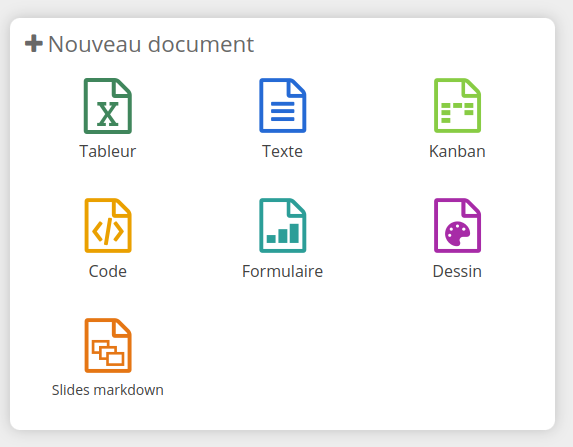573x447 pixels.
Task: Click the Dessin text label
Action: pos(457,271)
